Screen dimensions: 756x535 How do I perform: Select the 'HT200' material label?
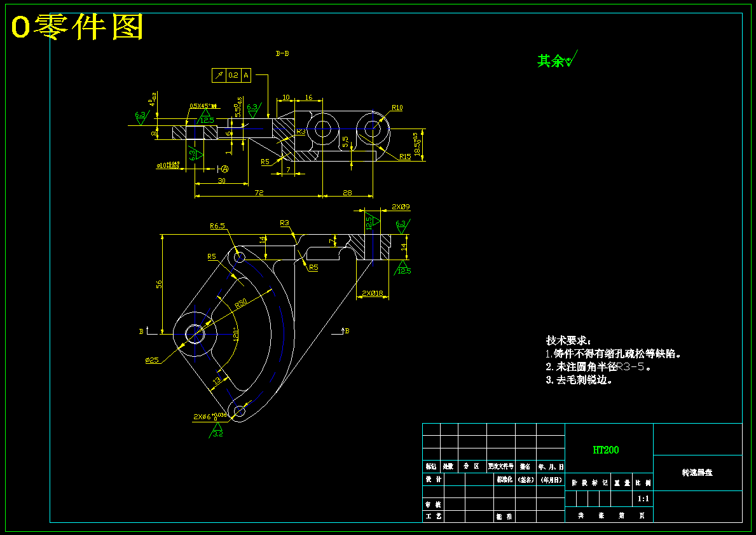(605, 450)
